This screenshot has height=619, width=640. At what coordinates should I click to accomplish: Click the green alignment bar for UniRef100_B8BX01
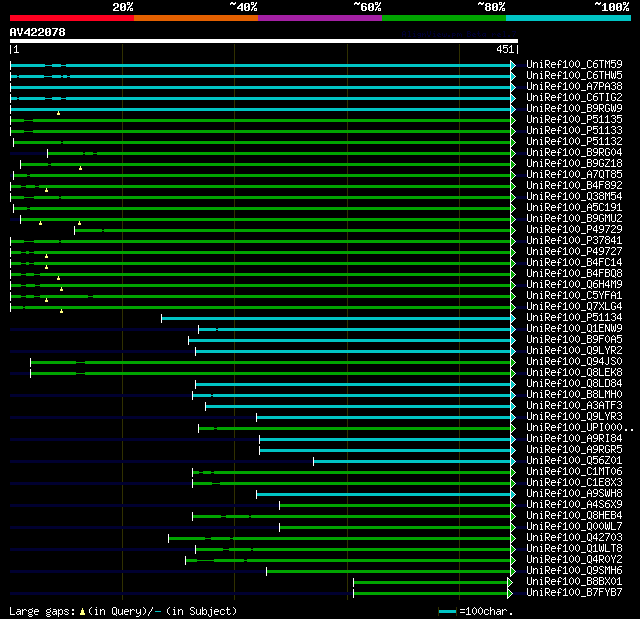click(x=431, y=583)
